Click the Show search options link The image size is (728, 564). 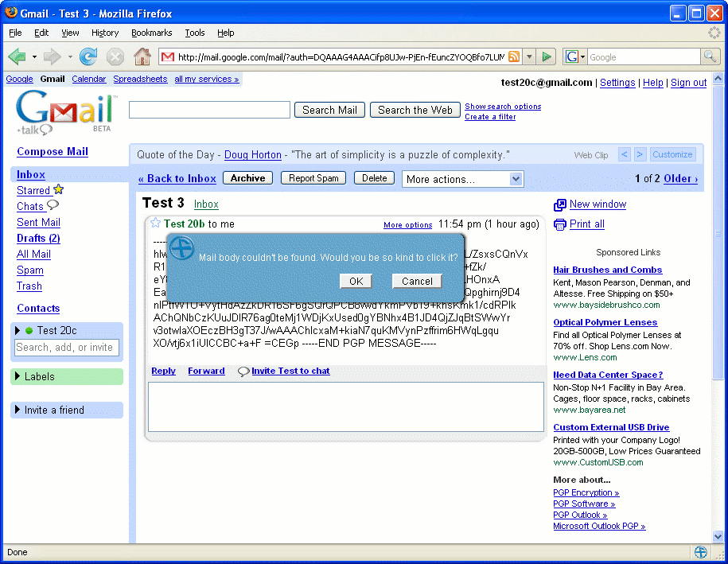click(x=503, y=107)
